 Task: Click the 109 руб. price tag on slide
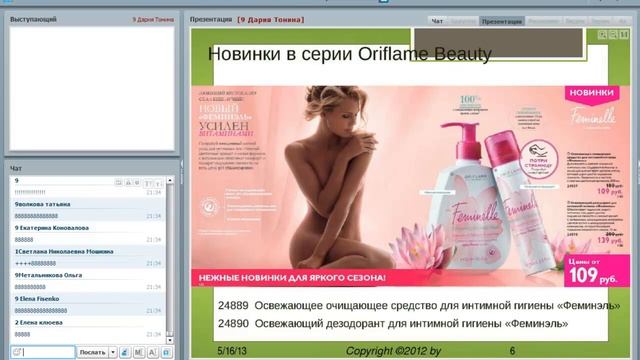[597, 270]
